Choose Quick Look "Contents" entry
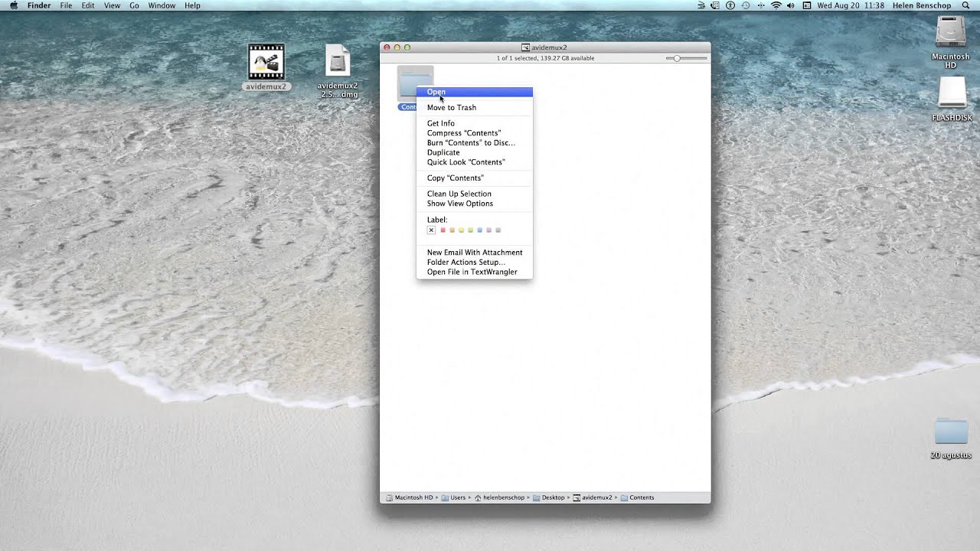The width and height of the screenshot is (980, 551). (x=474, y=162)
